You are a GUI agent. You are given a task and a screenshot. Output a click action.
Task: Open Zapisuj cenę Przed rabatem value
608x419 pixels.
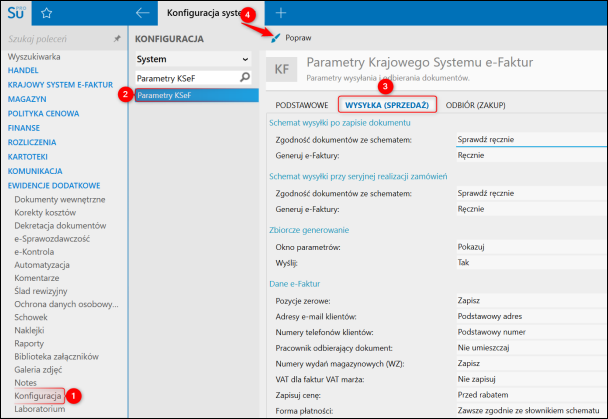tap(531, 395)
